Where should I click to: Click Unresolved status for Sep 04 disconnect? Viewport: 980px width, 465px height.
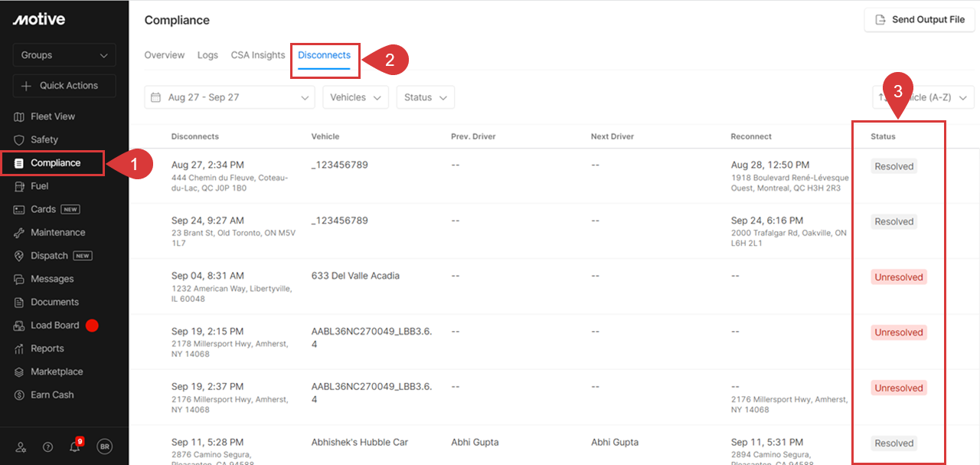[899, 277]
